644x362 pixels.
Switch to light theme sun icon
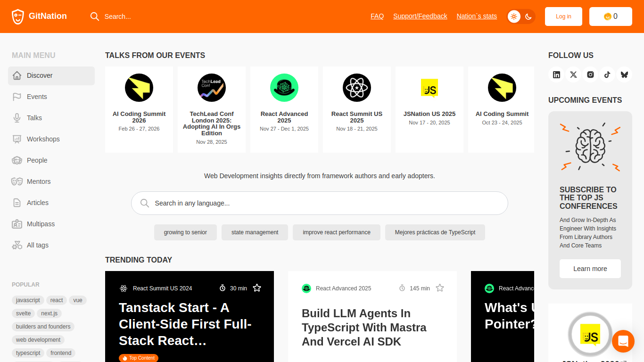514,16
